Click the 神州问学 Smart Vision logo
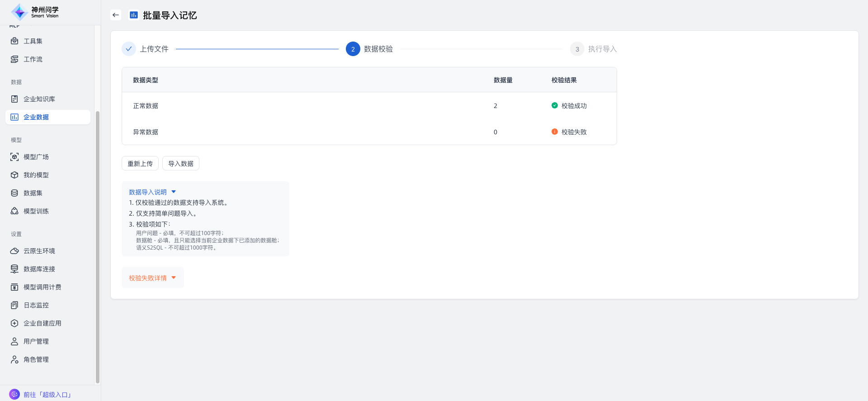This screenshot has width=868, height=401. [35, 12]
